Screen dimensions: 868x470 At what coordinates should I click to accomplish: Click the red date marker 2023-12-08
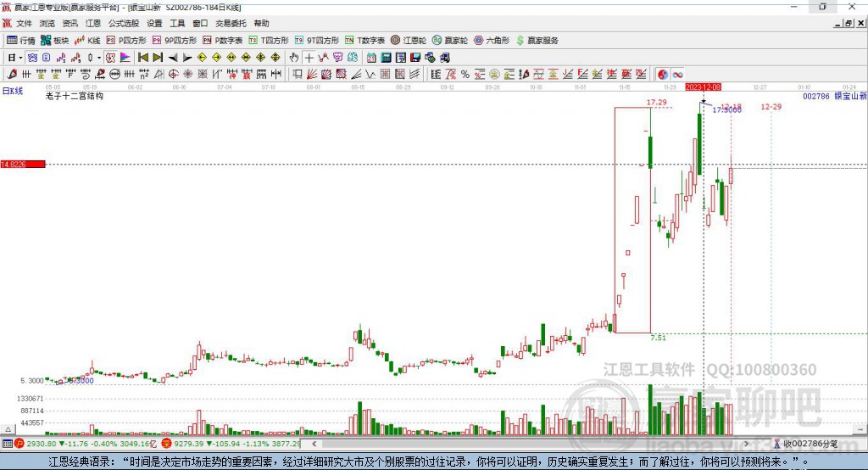(x=703, y=87)
